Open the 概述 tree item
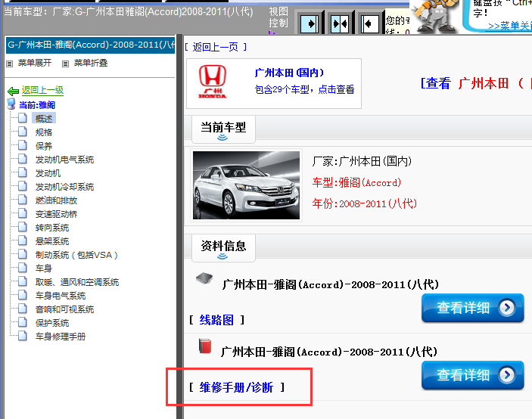The image size is (532, 419). click(x=44, y=119)
